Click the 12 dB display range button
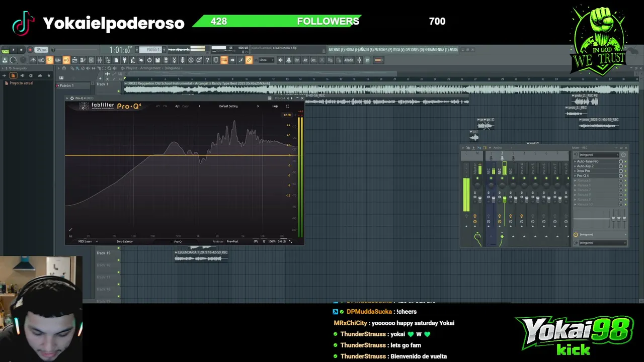Screen dimensions: 644x362 point(287,115)
